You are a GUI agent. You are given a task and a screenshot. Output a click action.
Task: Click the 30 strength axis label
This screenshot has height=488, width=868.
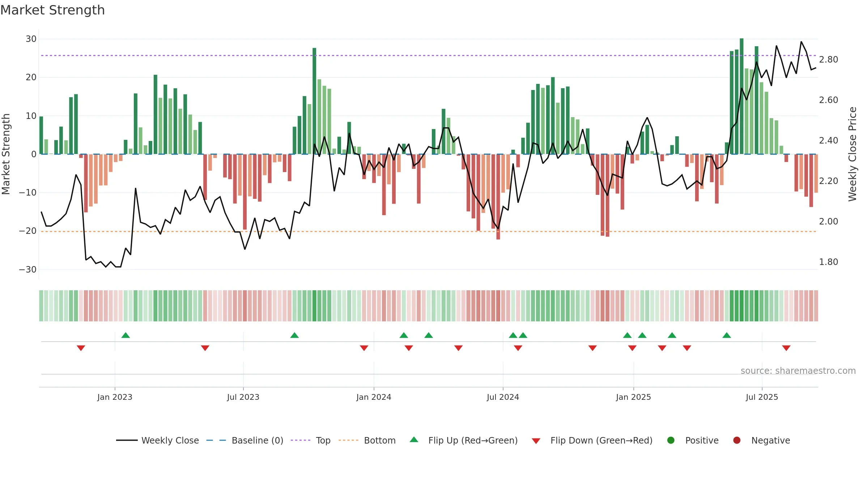click(31, 39)
